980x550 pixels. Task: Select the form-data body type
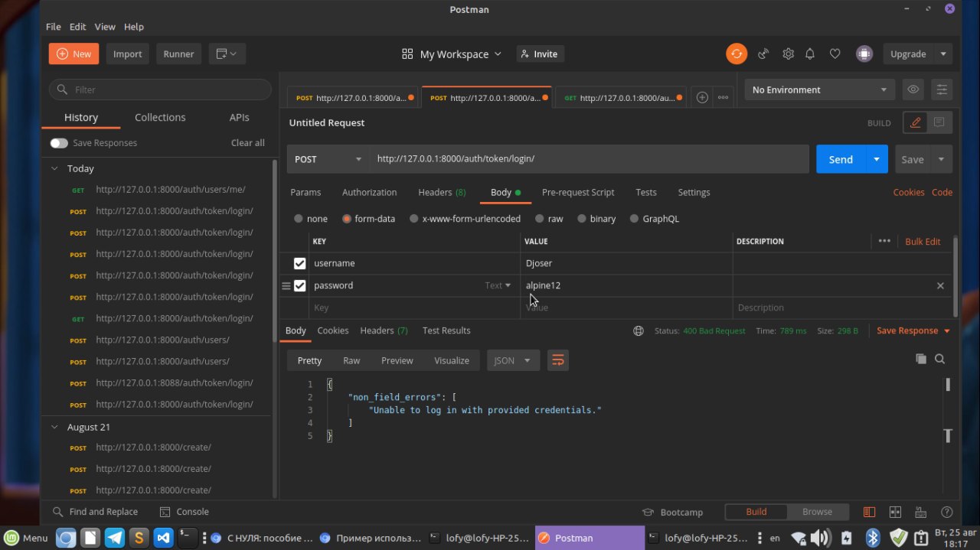[347, 219]
